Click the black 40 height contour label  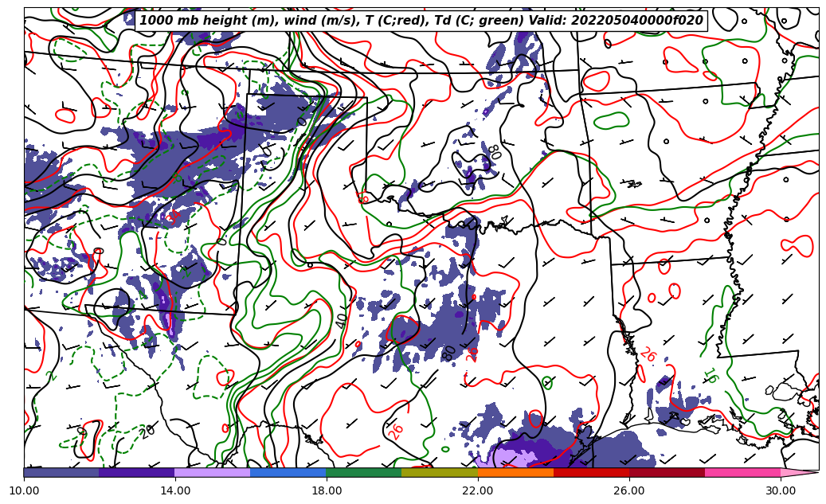click(x=342, y=321)
